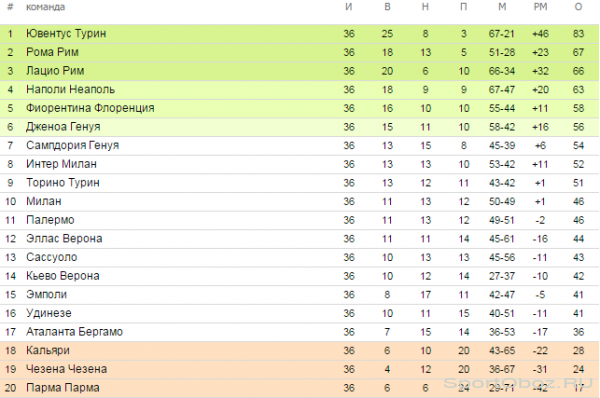Open the Рома Рим team row

[300, 52]
